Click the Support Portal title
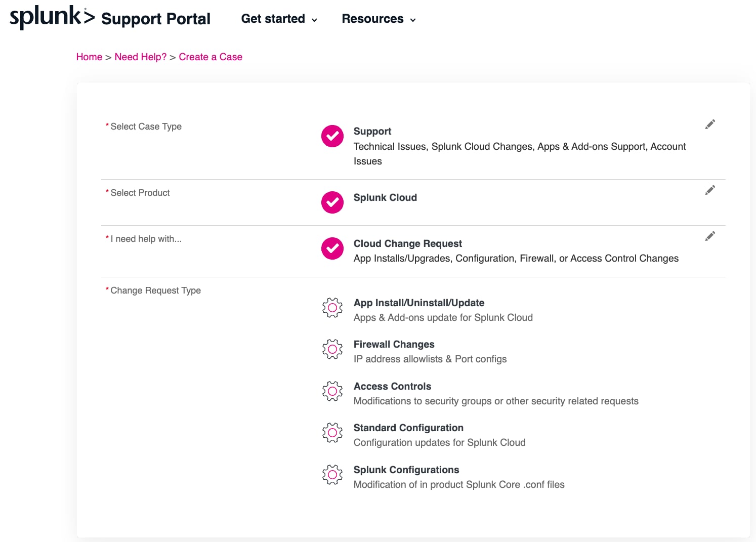This screenshot has height=542, width=756. pyautogui.click(x=156, y=19)
